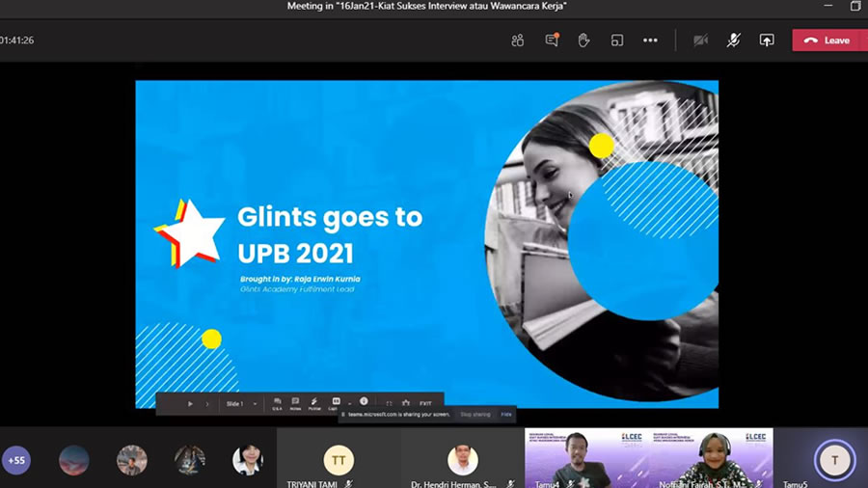
Task: Click EXIT in the slideshow toolbar
Action: (x=425, y=404)
